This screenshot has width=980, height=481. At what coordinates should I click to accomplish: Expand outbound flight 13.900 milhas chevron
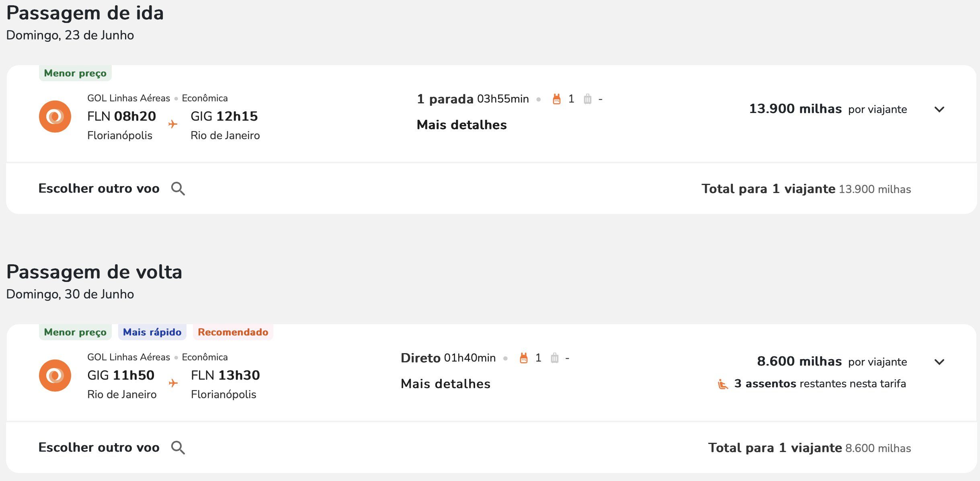[939, 109]
